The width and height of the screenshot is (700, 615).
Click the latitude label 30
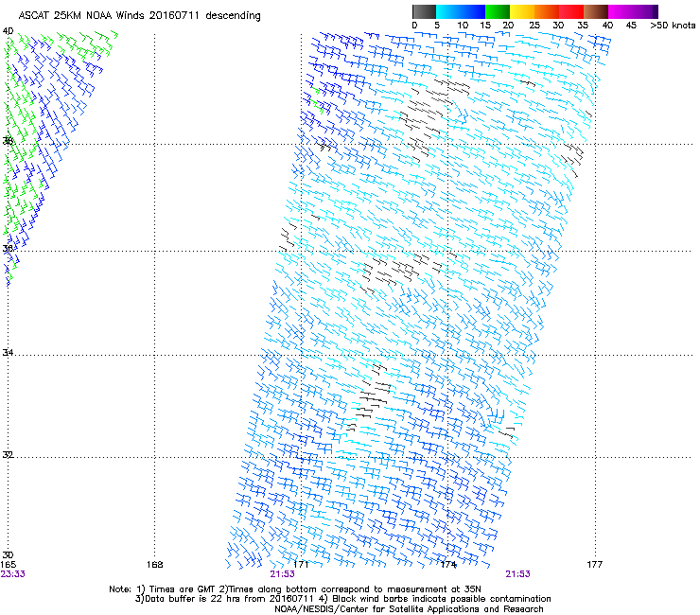[x=8, y=555]
